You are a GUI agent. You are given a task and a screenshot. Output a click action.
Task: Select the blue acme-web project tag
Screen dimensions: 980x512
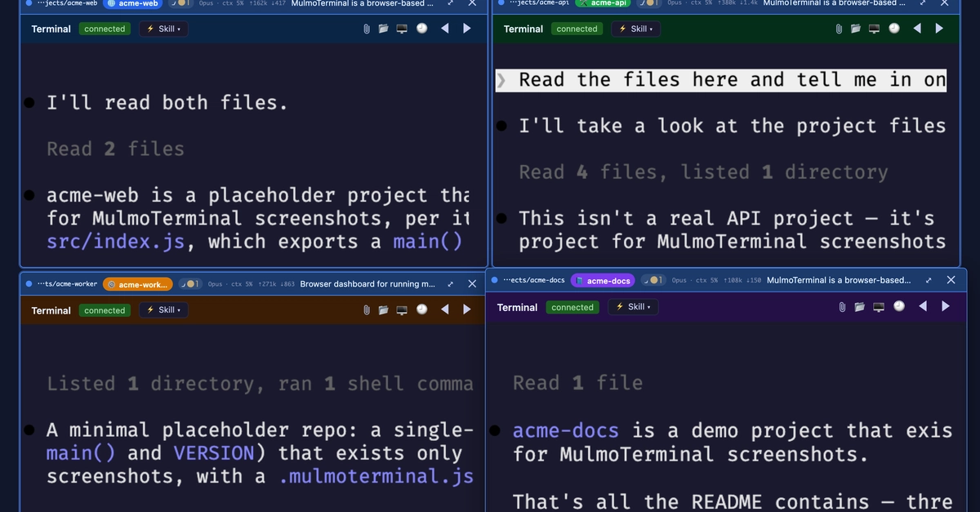135,3
